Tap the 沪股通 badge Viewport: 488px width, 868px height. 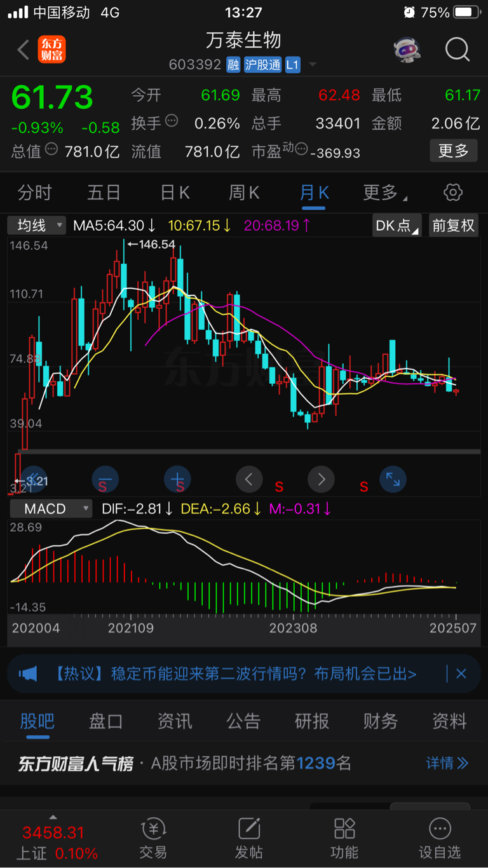click(262, 64)
